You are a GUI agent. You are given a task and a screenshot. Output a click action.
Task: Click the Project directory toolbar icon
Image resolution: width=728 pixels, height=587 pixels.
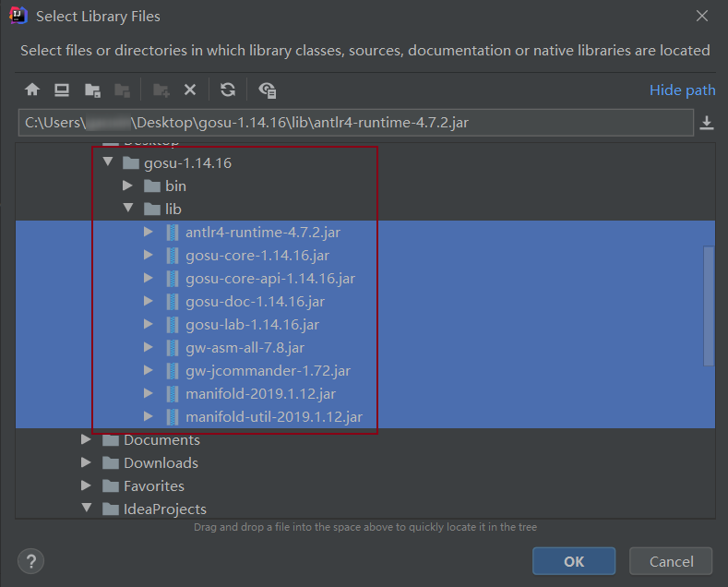(x=92, y=90)
